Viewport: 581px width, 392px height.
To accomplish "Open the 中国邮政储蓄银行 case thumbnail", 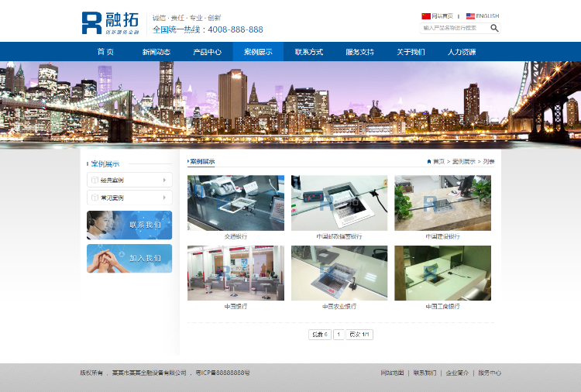I will (x=339, y=203).
